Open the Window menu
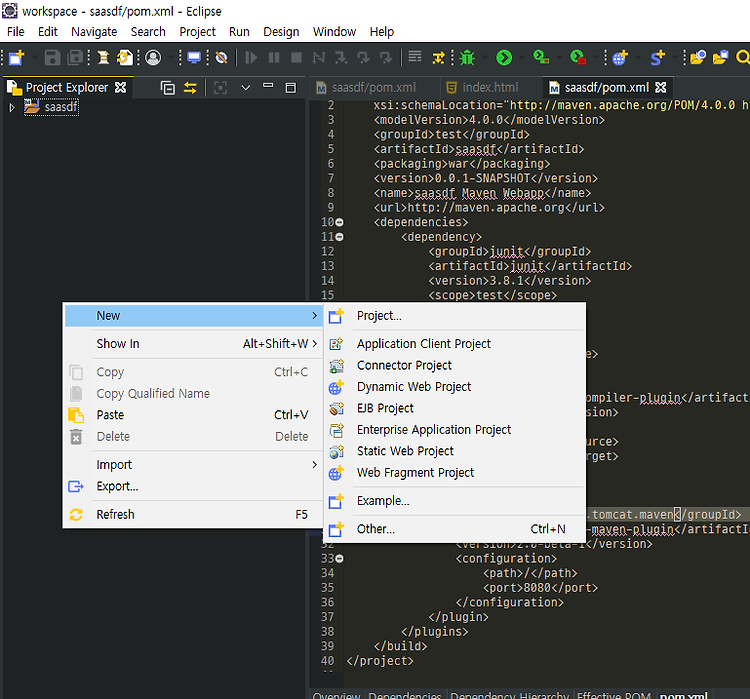 coord(334,32)
